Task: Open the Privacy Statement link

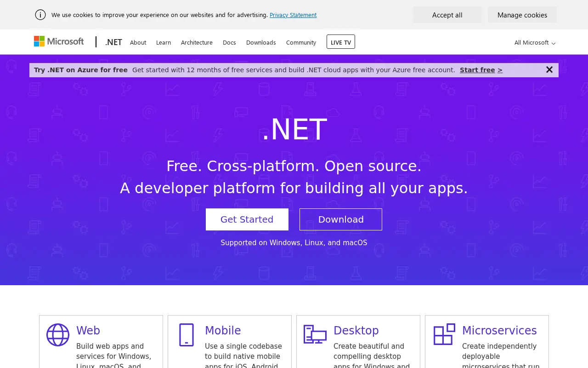Action: coord(293,15)
